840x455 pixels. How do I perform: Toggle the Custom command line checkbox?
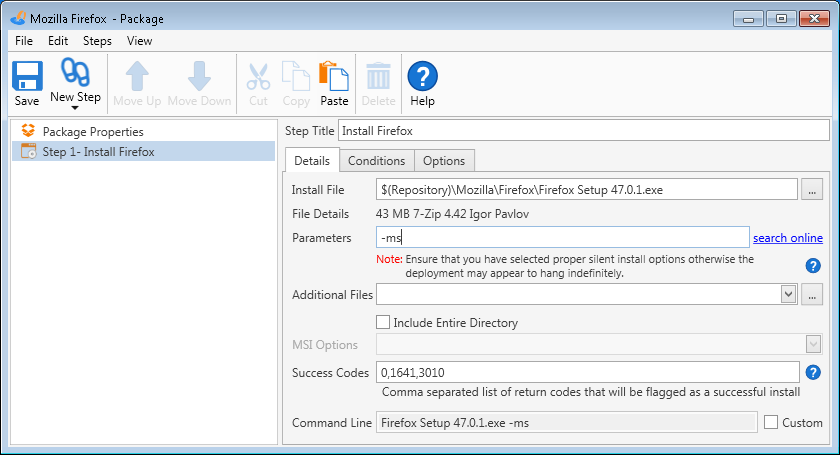[x=771, y=422]
